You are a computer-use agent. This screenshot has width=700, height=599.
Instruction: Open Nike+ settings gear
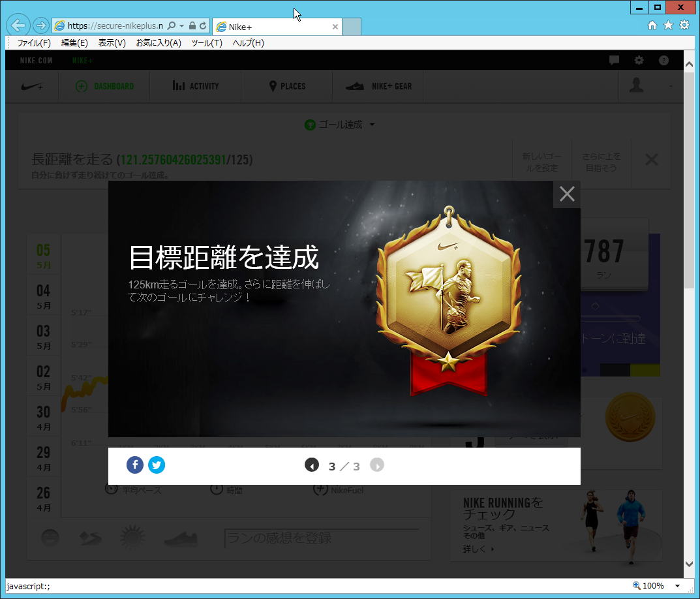(x=639, y=60)
